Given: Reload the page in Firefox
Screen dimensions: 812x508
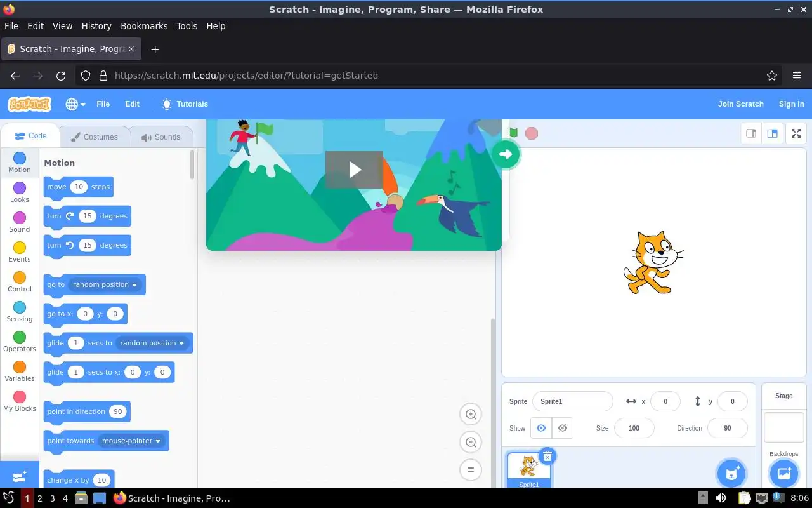Looking at the screenshot, I should [x=61, y=76].
